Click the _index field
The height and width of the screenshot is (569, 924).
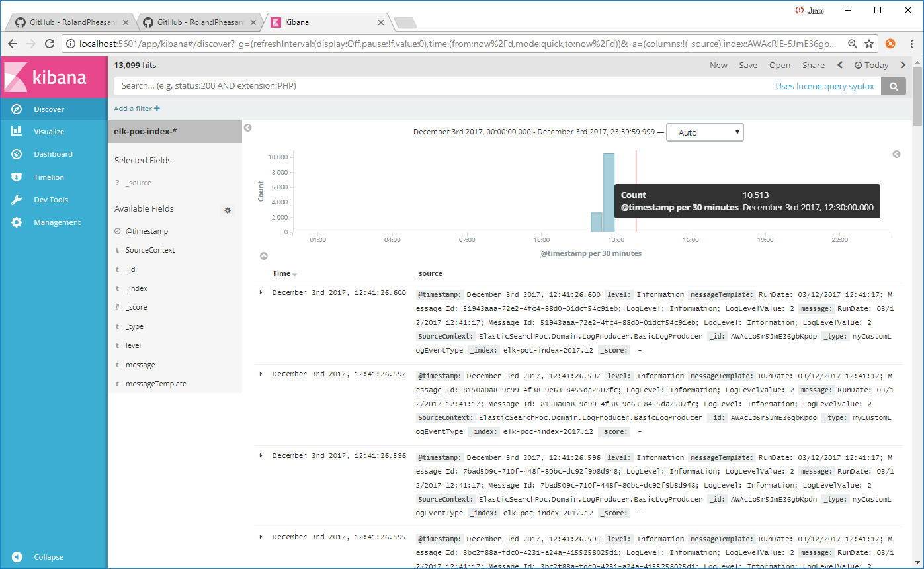tap(136, 288)
